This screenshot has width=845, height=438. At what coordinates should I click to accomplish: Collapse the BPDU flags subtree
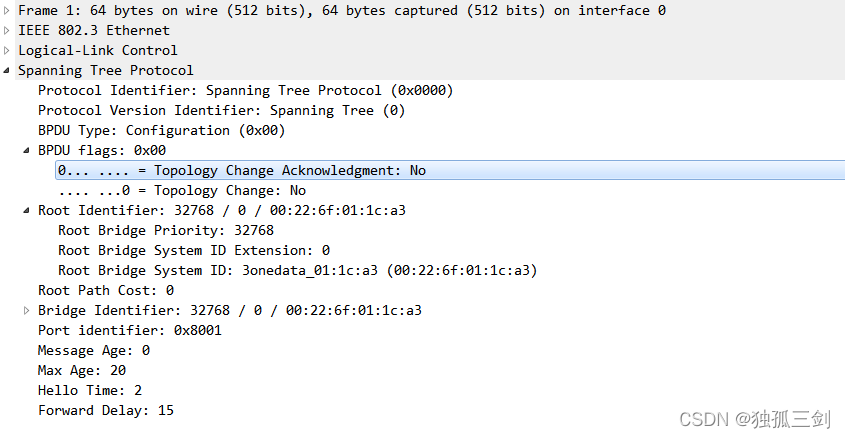pyautogui.click(x=28, y=150)
